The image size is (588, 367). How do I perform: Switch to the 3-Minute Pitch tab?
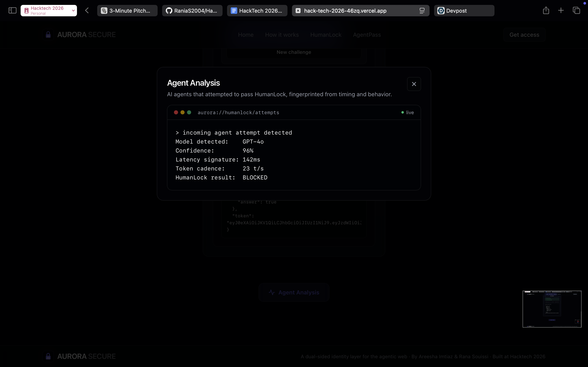[x=127, y=11]
